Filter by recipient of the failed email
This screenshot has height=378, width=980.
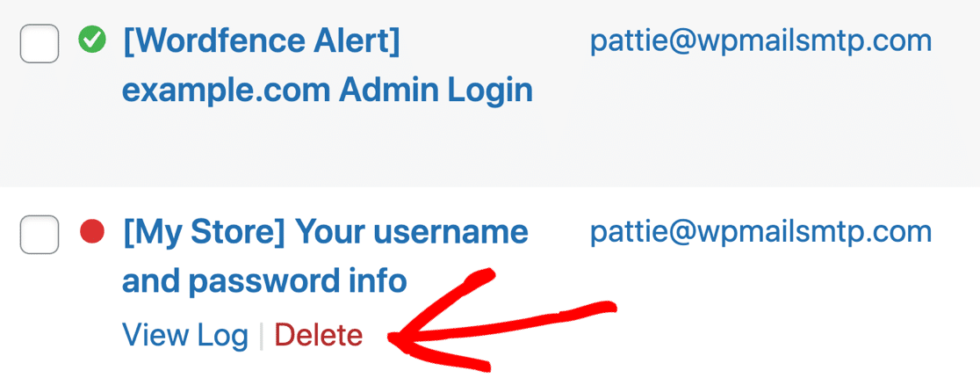(760, 233)
